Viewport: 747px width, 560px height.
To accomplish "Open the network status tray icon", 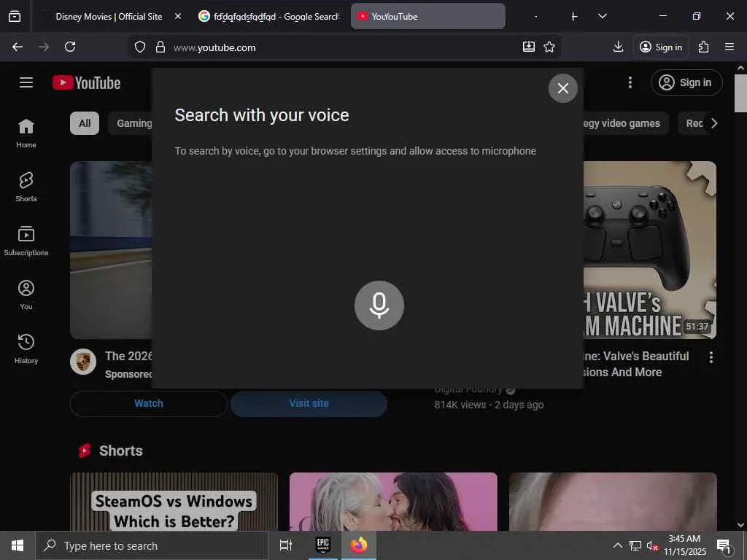I will pos(635,545).
